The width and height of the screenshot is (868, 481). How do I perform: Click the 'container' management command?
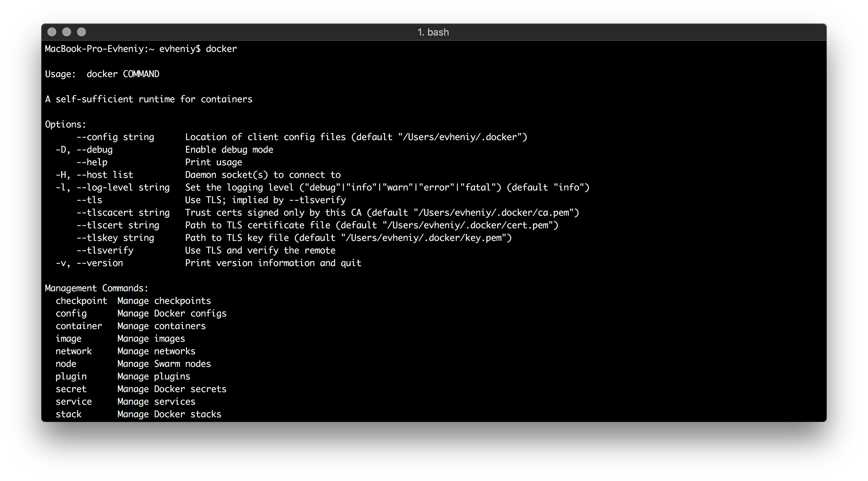click(79, 326)
